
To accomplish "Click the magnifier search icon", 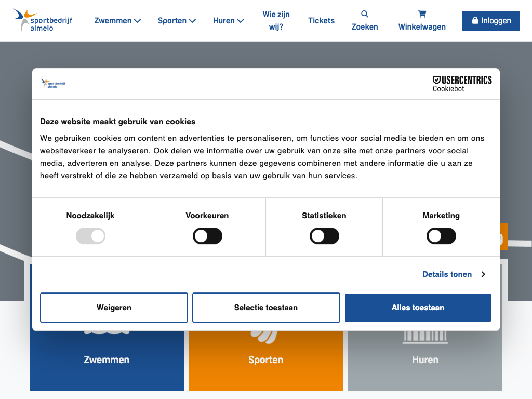I will point(365,14).
